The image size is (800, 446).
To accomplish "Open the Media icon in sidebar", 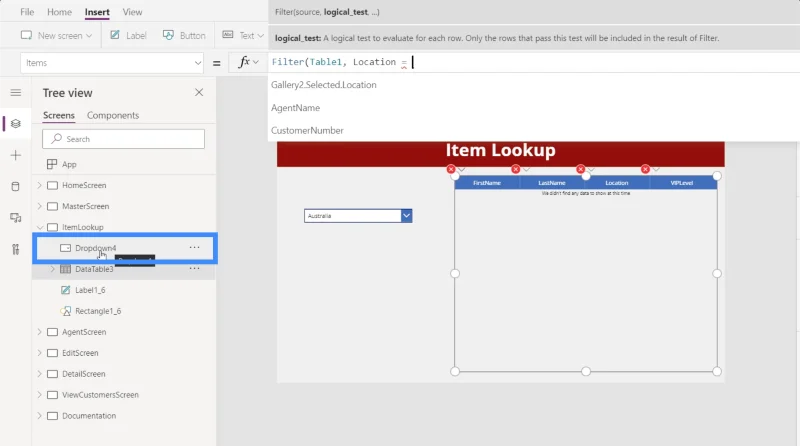I will [x=16, y=218].
